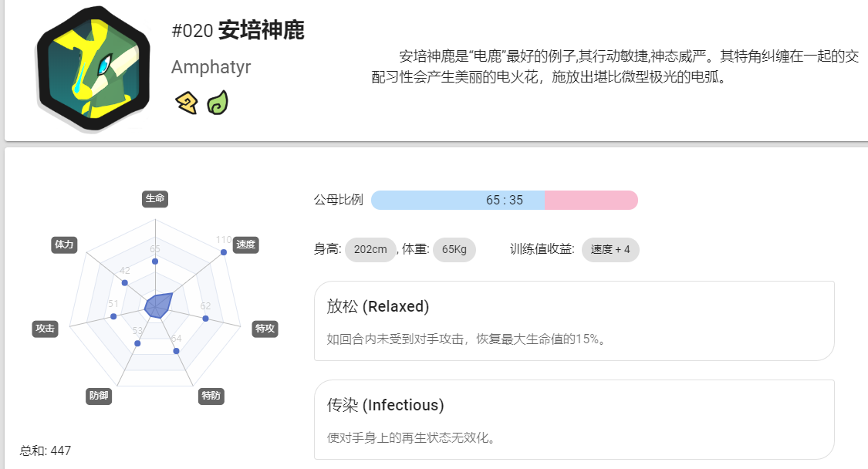Click the yellow Electric type icon
The image size is (868, 469).
click(187, 103)
